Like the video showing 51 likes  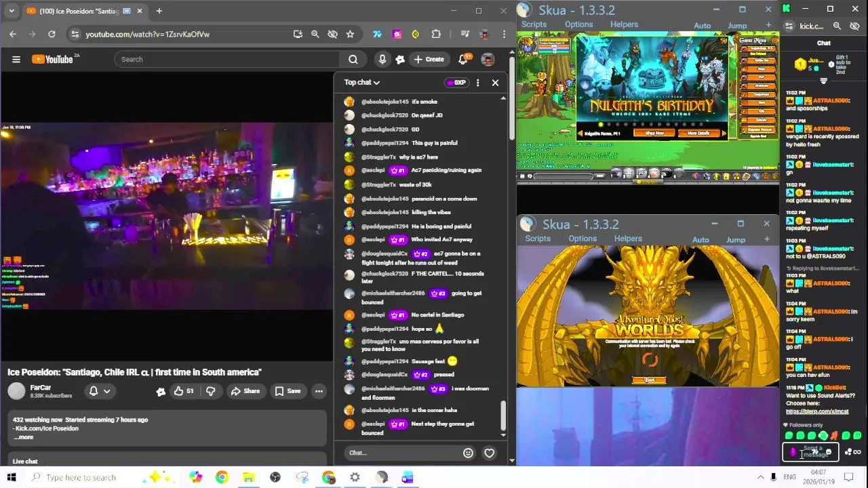(183, 391)
